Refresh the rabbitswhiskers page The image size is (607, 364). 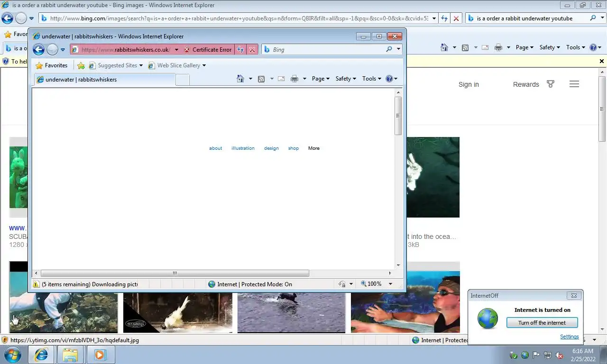240,49
